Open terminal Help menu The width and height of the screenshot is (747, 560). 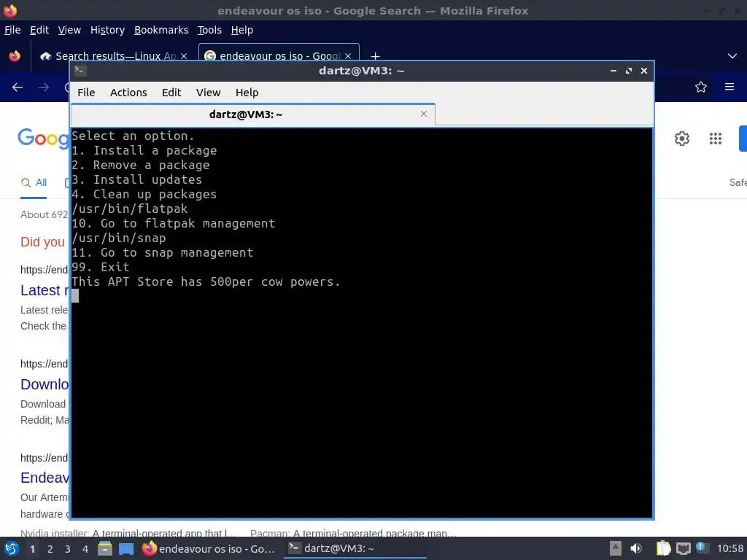[x=247, y=93]
